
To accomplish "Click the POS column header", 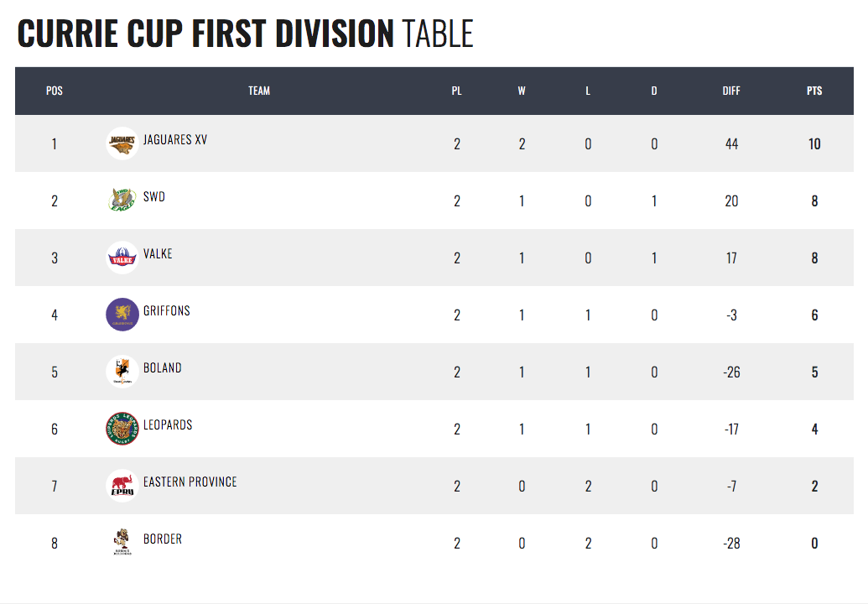I will tap(55, 91).
